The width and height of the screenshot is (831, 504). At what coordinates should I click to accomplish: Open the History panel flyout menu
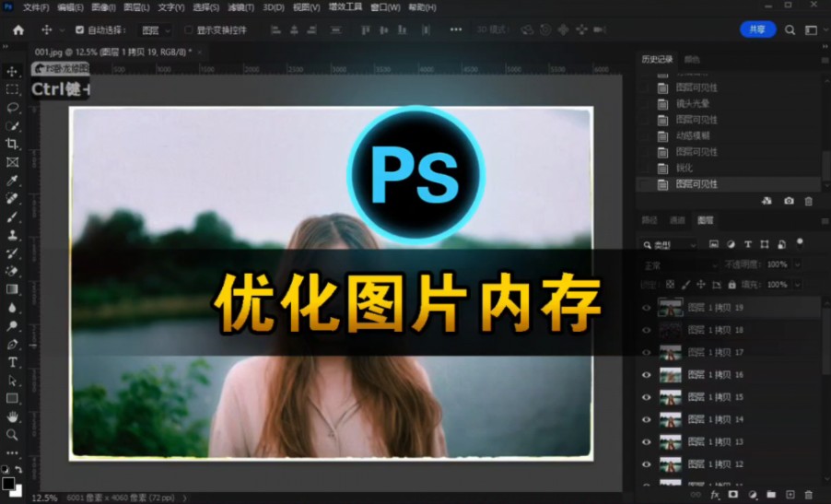click(825, 60)
